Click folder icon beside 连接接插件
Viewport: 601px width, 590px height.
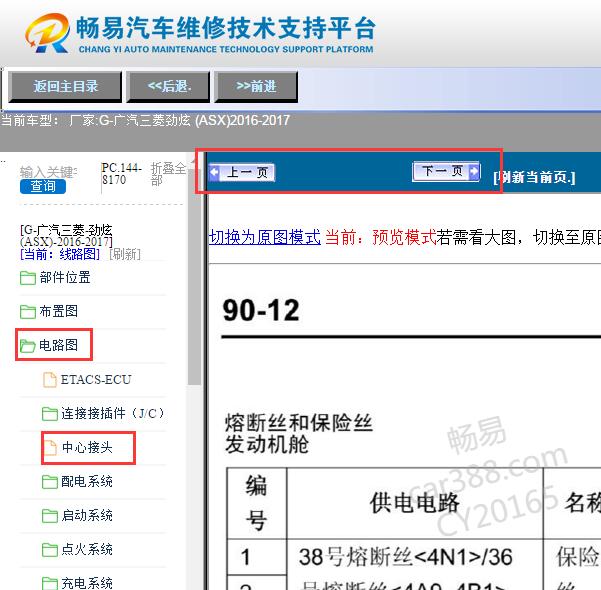50,413
